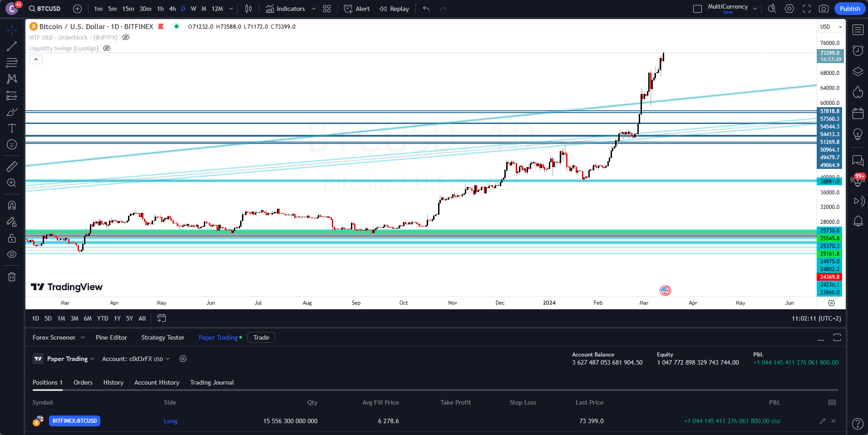
Task: Open the emoji icons tool
Action: click(12, 144)
